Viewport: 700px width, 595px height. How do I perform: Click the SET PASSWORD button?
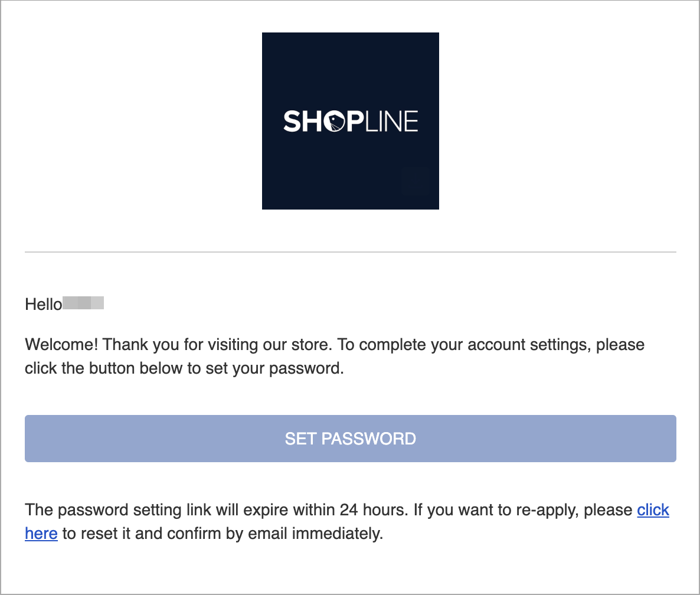click(x=351, y=439)
